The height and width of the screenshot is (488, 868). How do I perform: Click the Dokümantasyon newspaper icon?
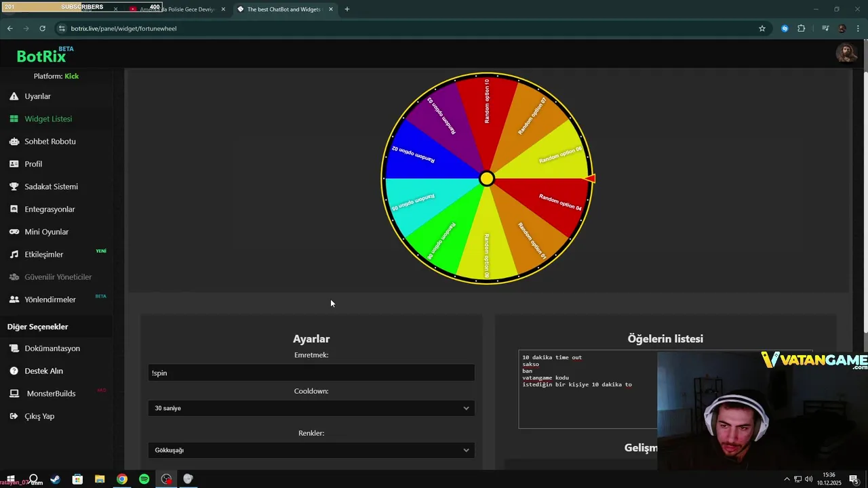14,348
